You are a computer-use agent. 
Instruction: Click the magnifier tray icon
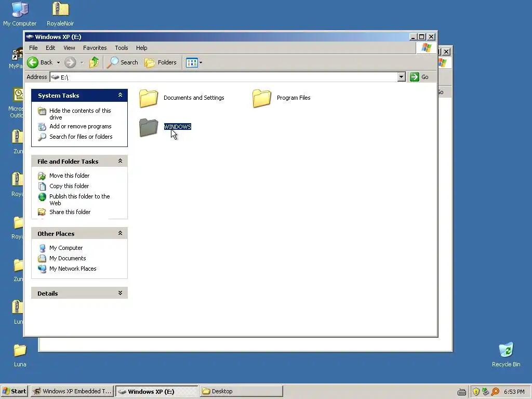click(x=495, y=392)
